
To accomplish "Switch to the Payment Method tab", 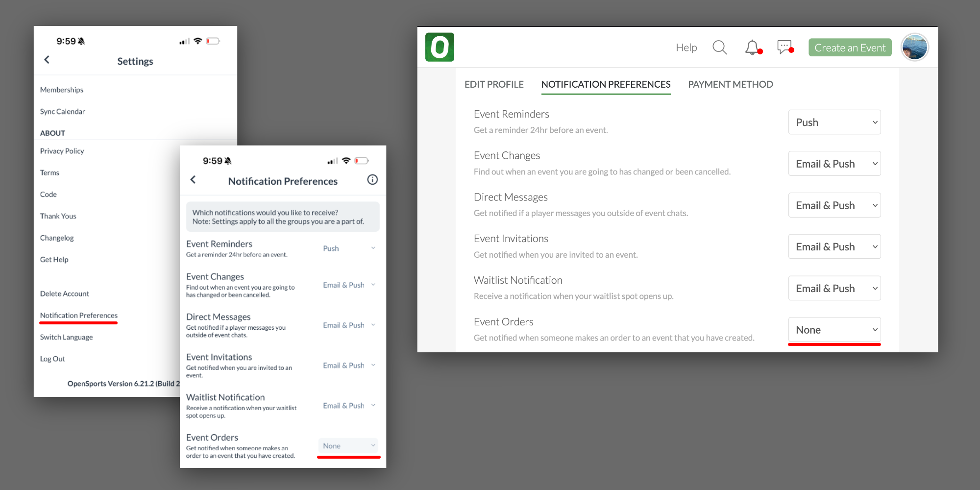I will point(730,84).
